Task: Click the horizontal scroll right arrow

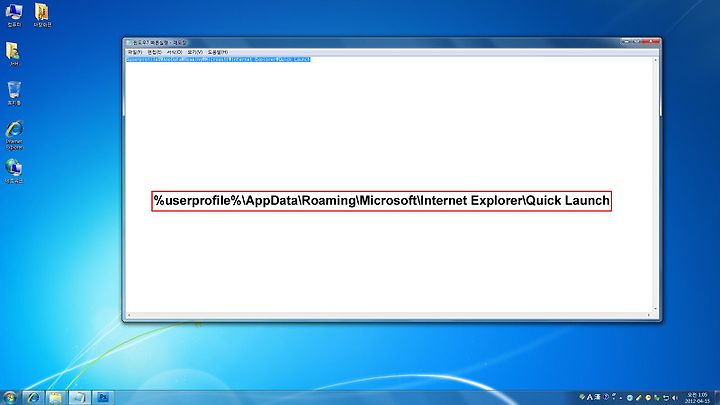Action: click(649, 315)
